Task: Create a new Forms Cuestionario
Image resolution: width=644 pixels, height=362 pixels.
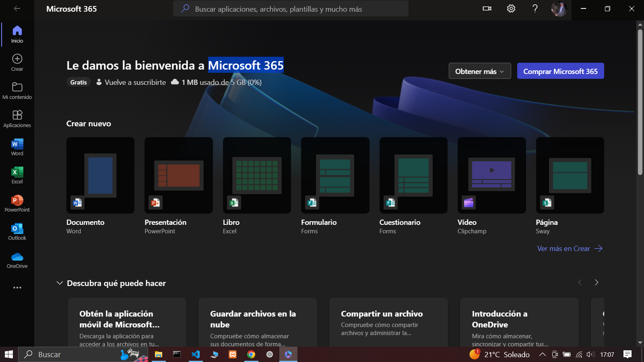Action: [413, 175]
